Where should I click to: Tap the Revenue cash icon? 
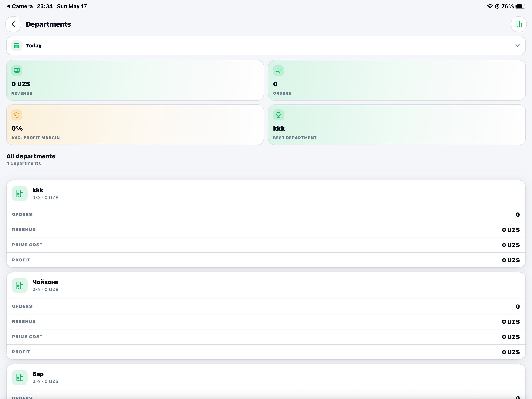pos(17,71)
